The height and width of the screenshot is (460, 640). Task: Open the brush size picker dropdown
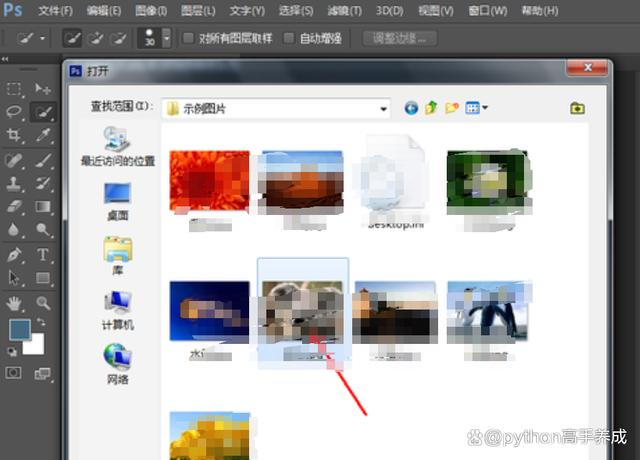pyautogui.click(x=165, y=39)
